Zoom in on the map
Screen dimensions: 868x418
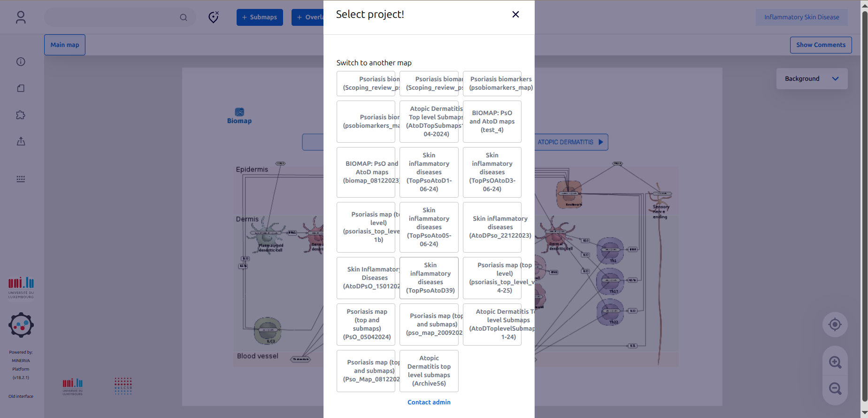pyautogui.click(x=835, y=362)
